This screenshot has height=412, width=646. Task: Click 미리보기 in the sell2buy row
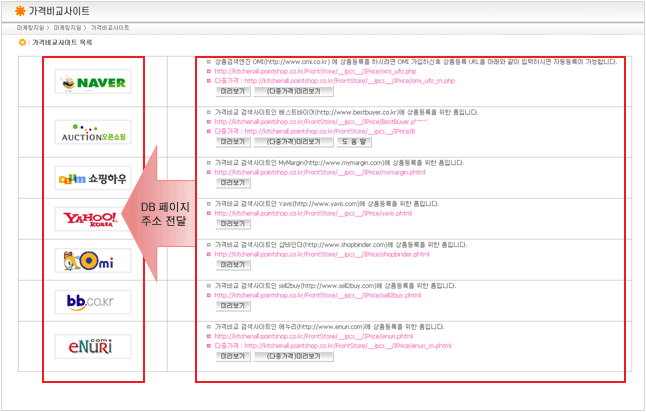pos(233,306)
